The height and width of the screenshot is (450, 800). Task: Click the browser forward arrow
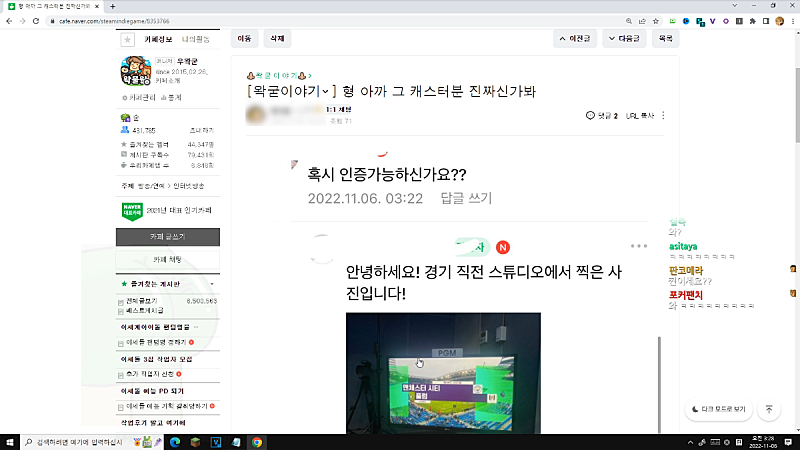tap(22, 21)
